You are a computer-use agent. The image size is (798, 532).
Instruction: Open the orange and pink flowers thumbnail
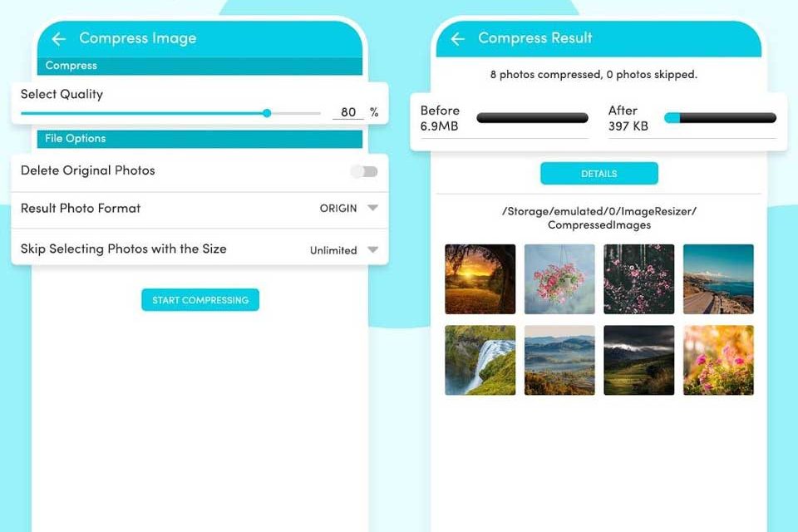(718, 361)
